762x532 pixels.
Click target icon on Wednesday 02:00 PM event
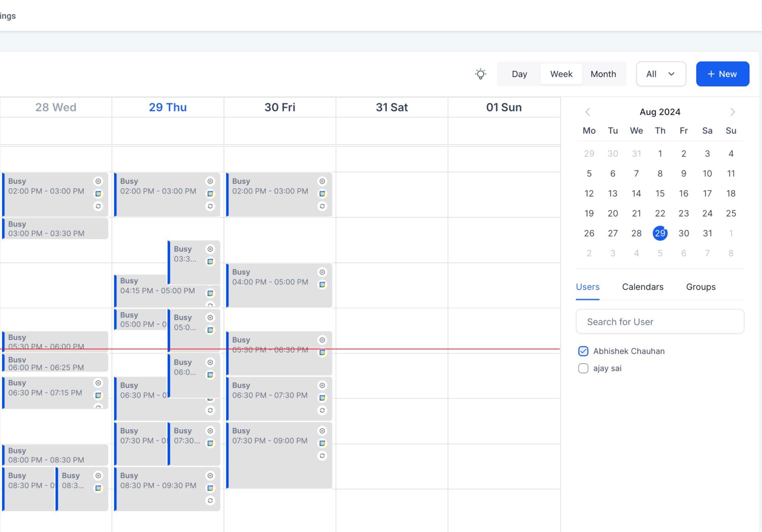[98, 181]
